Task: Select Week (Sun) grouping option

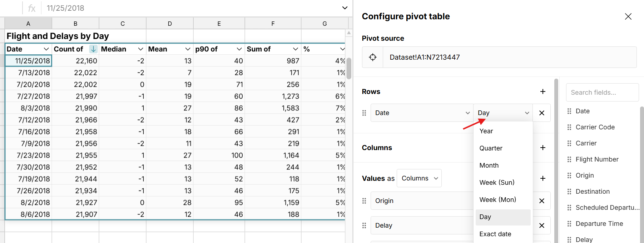Action: [497, 183]
